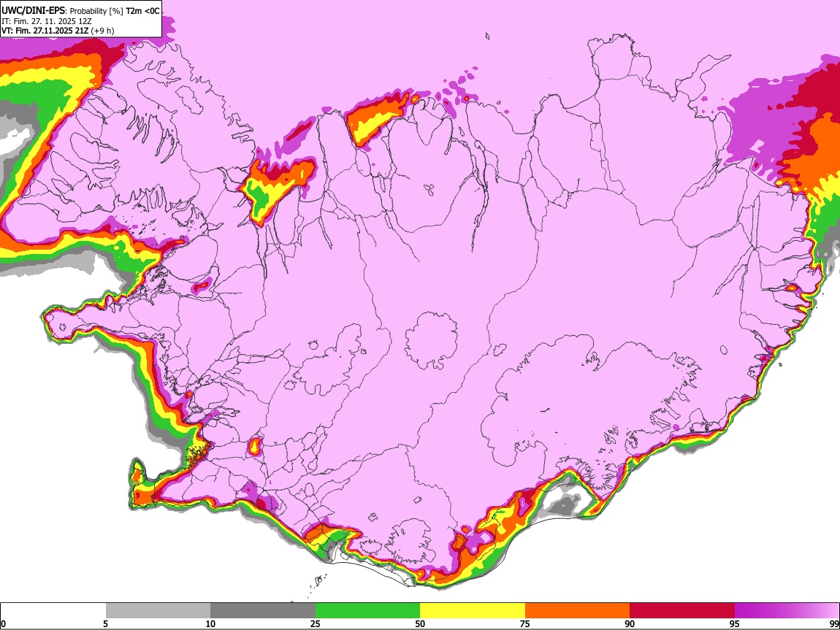This screenshot has width=840, height=630.
Task: Click the green 25–50 legend segment
Action: pyautogui.click(x=367, y=610)
